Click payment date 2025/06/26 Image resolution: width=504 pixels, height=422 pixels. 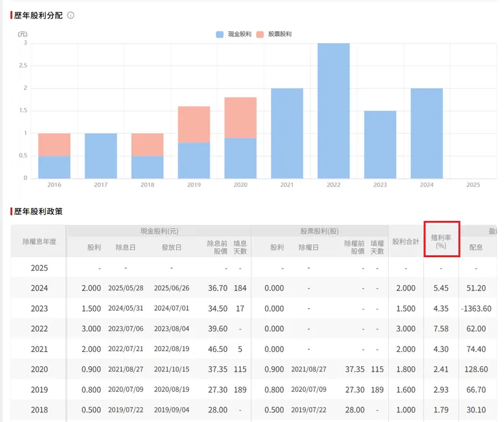(x=172, y=288)
